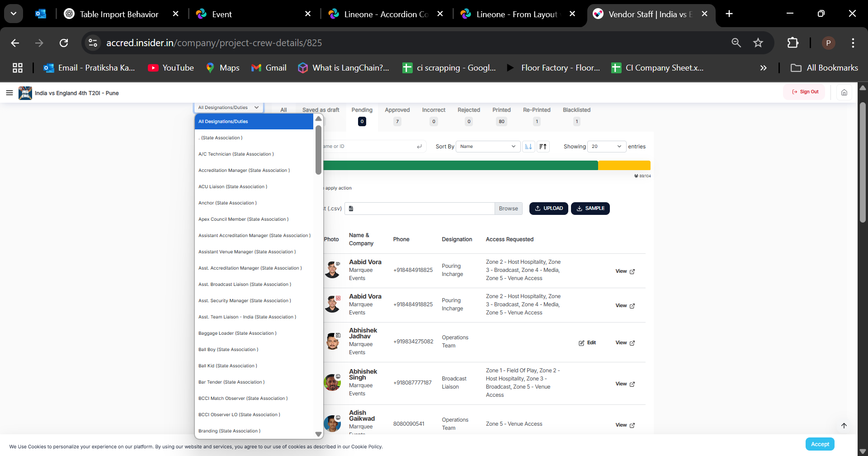
Task: Open the hamburger sidebar menu
Action: pyautogui.click(x=9, y=93)
